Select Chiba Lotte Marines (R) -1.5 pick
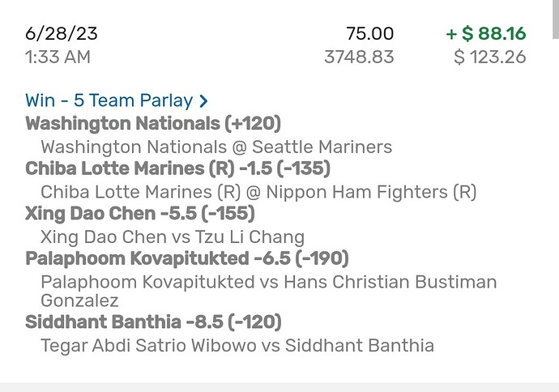This screenshot has width=559, height=392. [x=177, y=168]
